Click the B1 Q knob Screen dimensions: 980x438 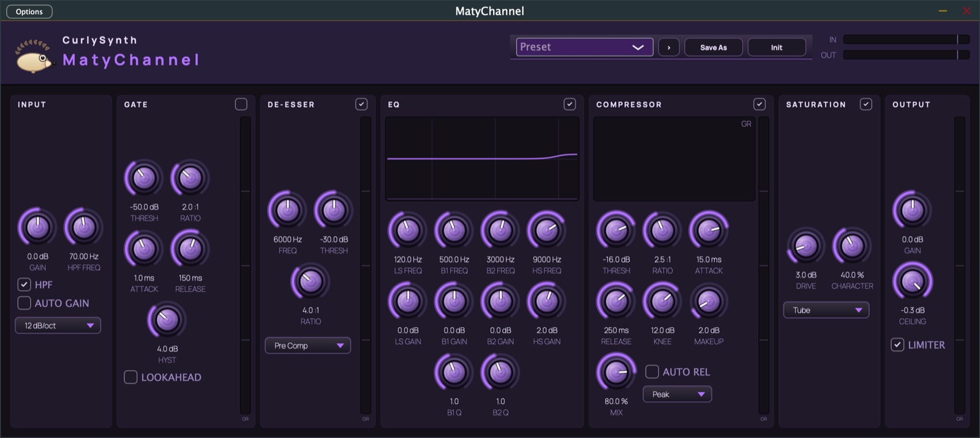pos(454,372)
